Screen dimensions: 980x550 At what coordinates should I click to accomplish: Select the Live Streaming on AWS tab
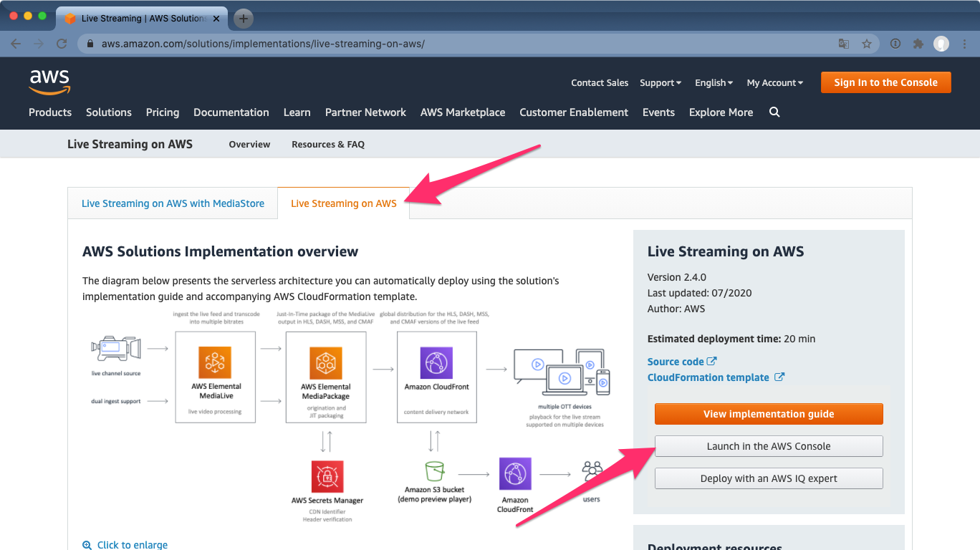pos(344,203)
